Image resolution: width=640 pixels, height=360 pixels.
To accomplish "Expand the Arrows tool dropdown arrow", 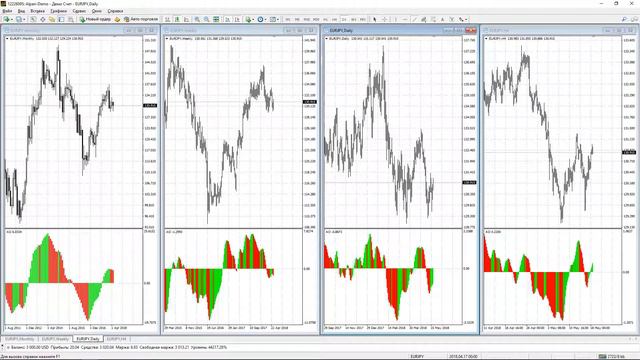I will click(x=467, y=19).
